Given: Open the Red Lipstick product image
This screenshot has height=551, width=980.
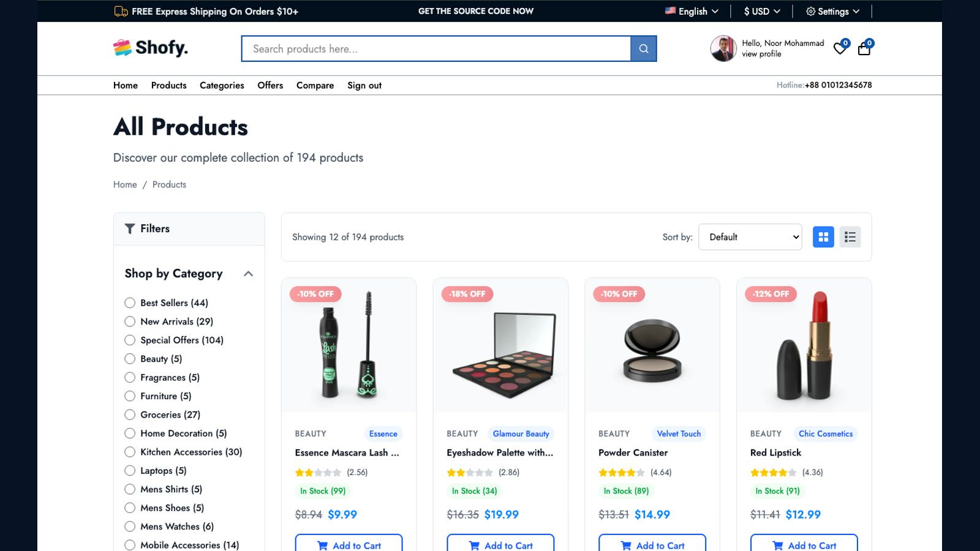Looking at the screenshot, I should click(804, 345).
